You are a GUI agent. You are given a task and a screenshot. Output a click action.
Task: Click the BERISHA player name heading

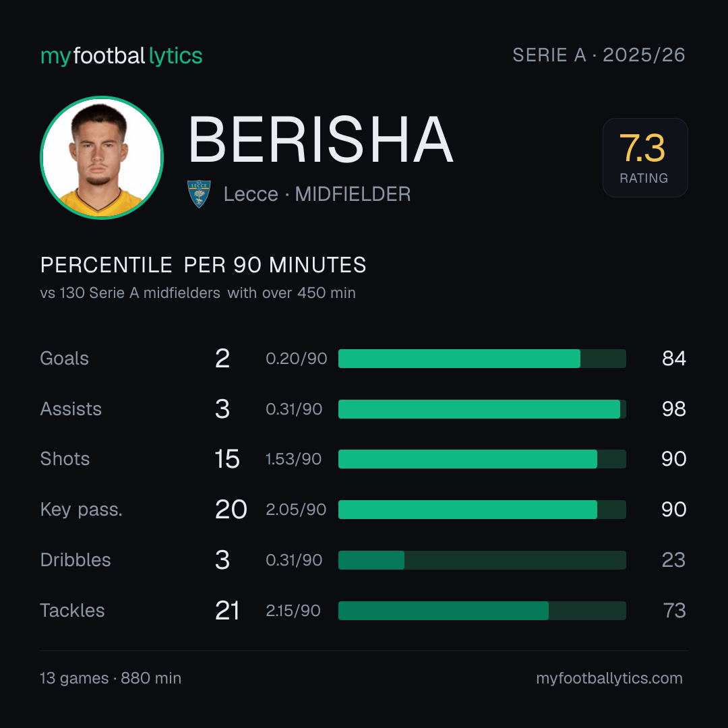(x=321, y=140)
